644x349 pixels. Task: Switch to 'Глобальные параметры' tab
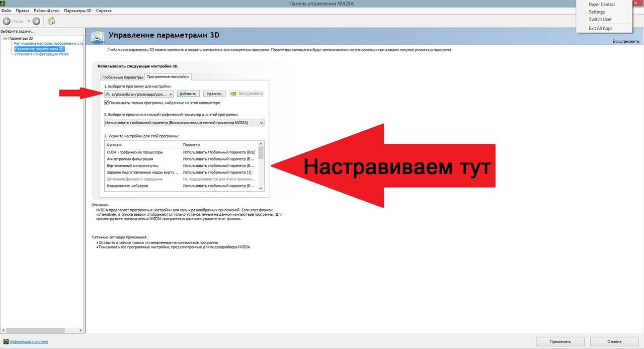(x=122, y=77)
